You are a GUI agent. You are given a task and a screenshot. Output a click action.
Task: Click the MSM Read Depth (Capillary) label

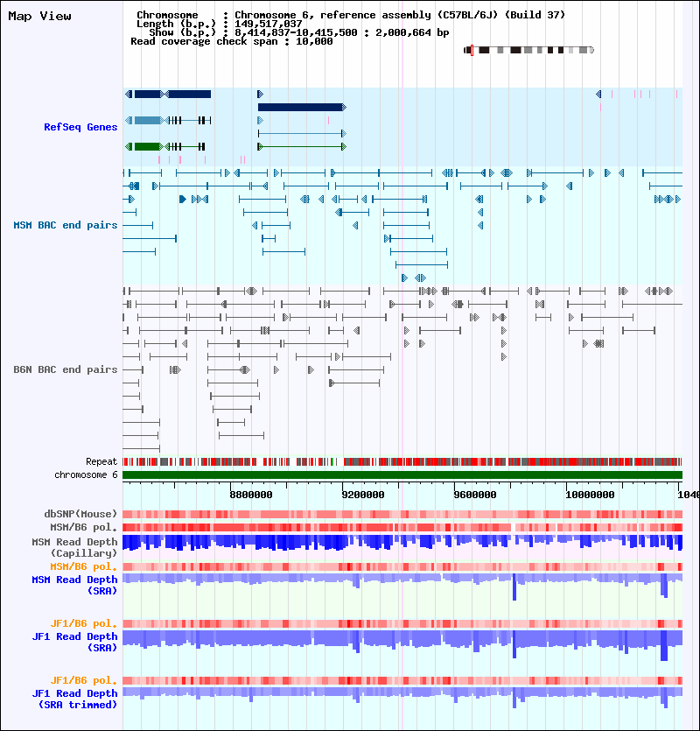pyautogui.click(x=74, y=547)
